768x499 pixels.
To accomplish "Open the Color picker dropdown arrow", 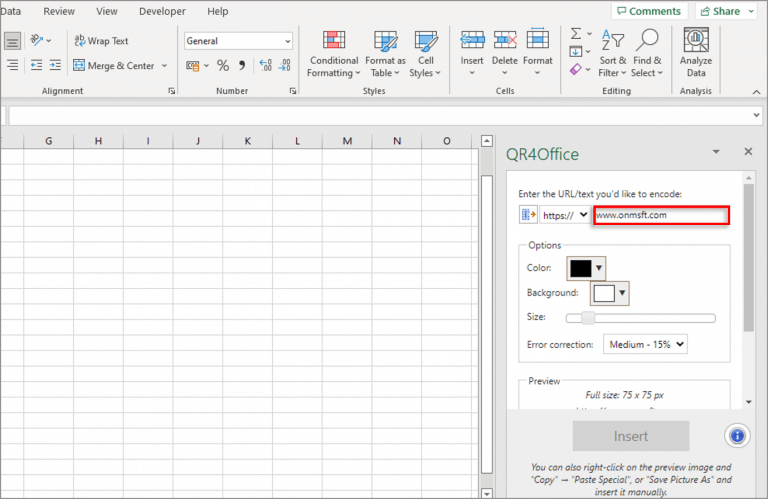I will tap(599, 268).
